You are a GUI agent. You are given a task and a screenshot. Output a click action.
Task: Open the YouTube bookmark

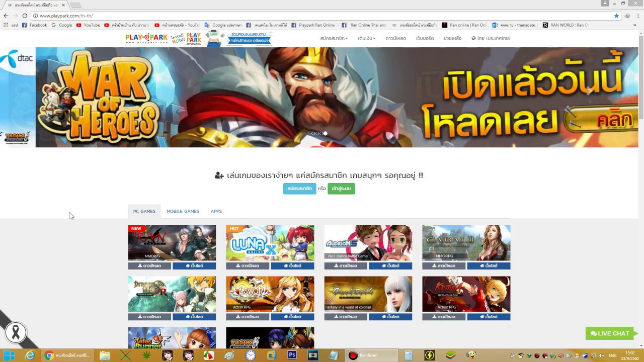pyautogui.click(x=88, y=25)
